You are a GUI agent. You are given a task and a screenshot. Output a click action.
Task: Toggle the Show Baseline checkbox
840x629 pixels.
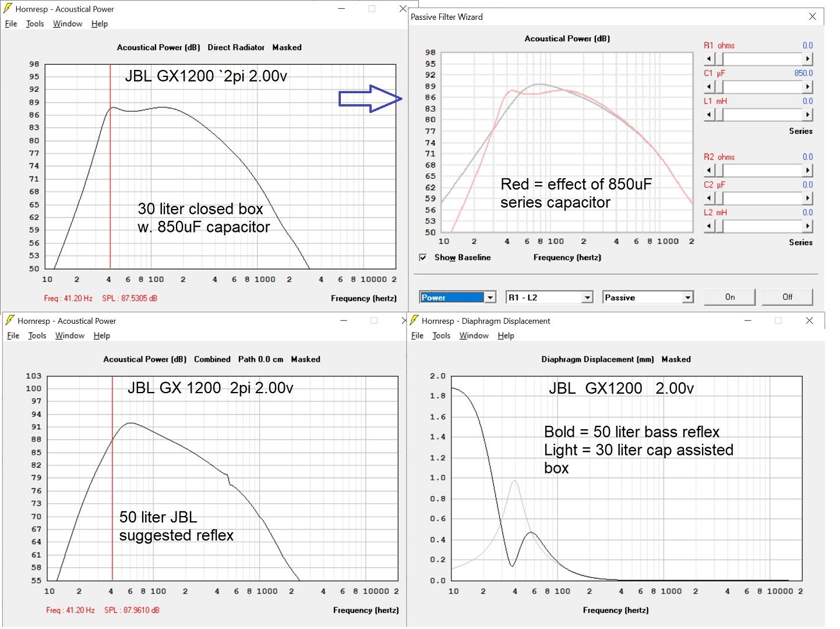click(x=423, y=257)
